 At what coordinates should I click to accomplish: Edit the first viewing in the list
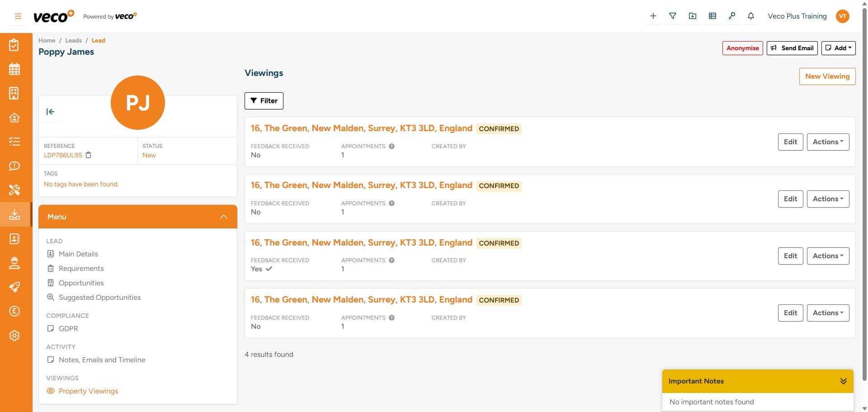[x=790, y=142]
